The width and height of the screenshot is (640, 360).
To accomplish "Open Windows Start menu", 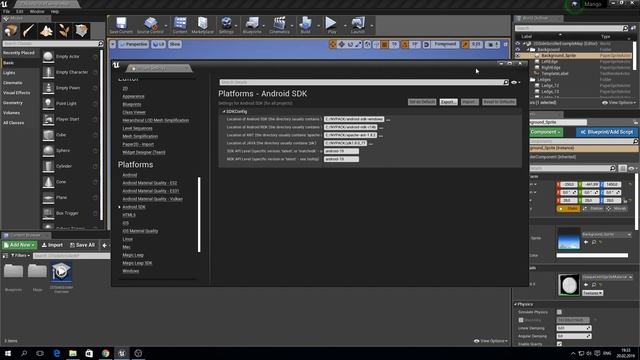I will pos(7,353).
